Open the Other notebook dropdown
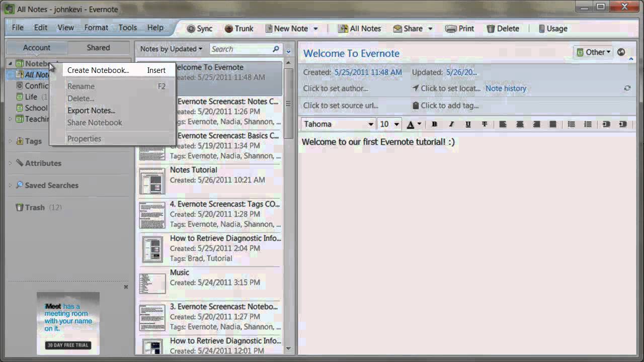The width and height of the screenshot is (644, 362). (593, 52)
